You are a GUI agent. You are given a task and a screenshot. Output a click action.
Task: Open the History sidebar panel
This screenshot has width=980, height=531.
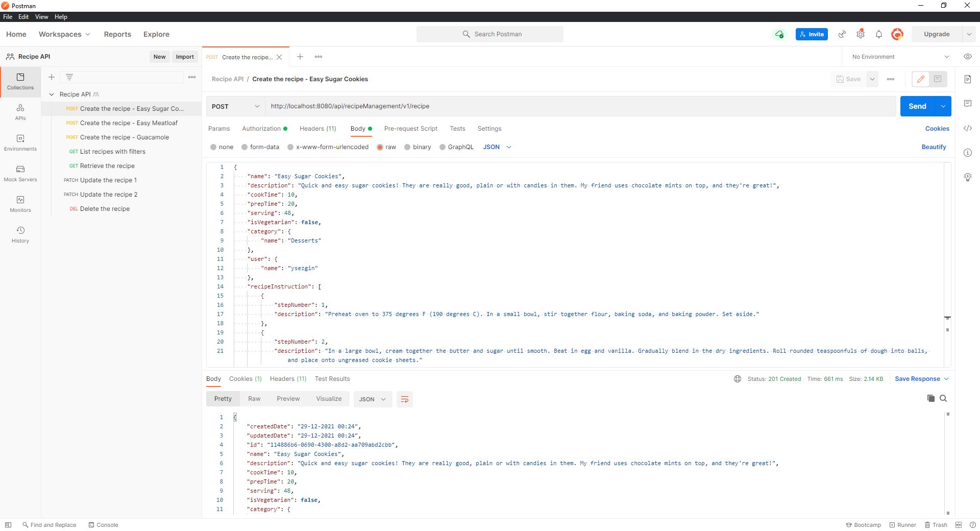[20, 235]
